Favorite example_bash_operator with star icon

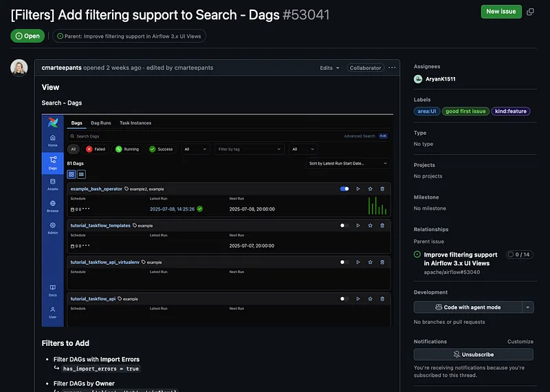370,189
